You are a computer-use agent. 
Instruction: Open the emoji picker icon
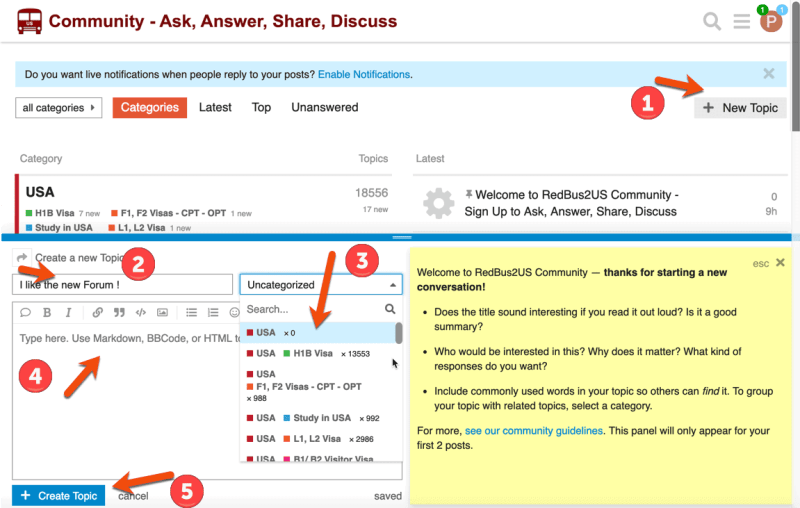[x=234, y=313]
